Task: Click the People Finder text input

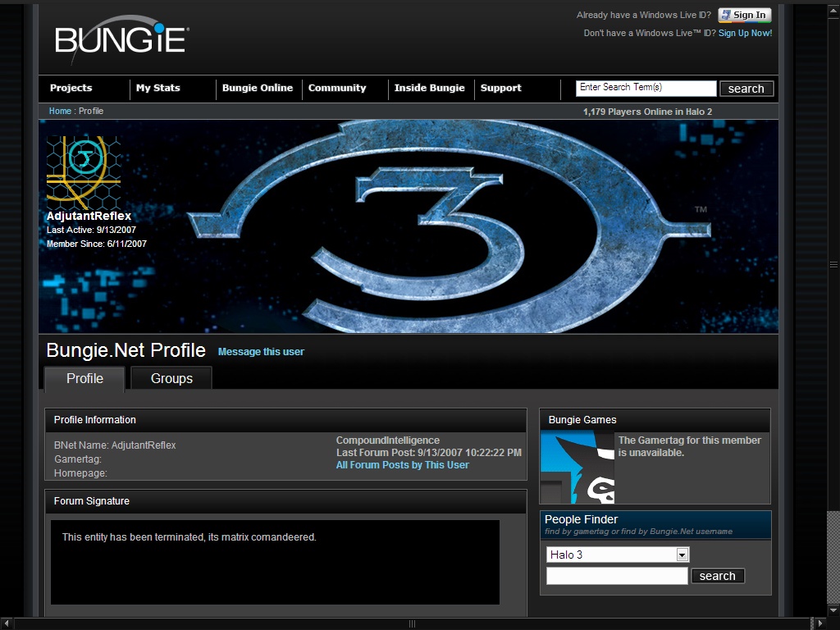Action: 617,576
